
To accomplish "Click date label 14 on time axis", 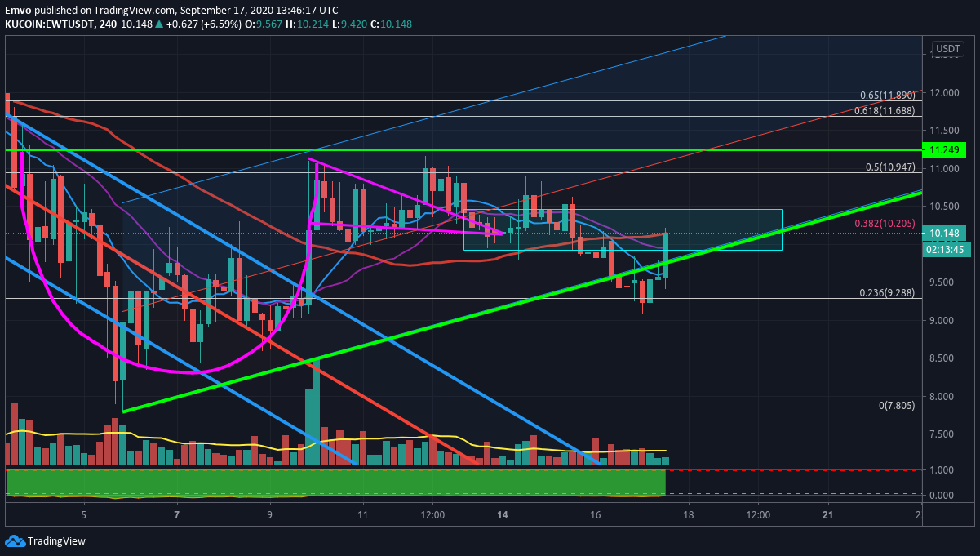I will tap(503, 515).
